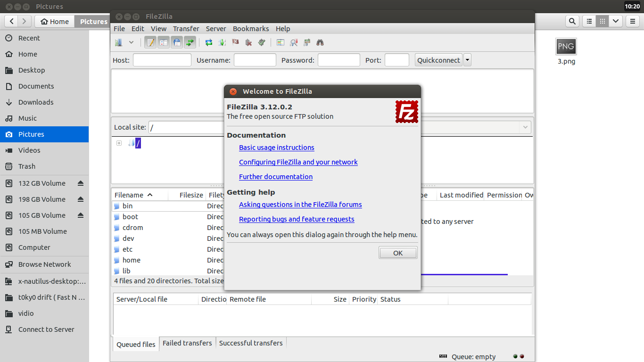Open the Server menu

216,29
